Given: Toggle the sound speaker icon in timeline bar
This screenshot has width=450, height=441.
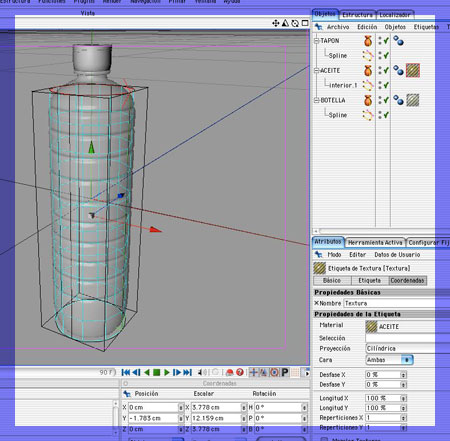Looking at the screenshot, I should click(202, 372).
